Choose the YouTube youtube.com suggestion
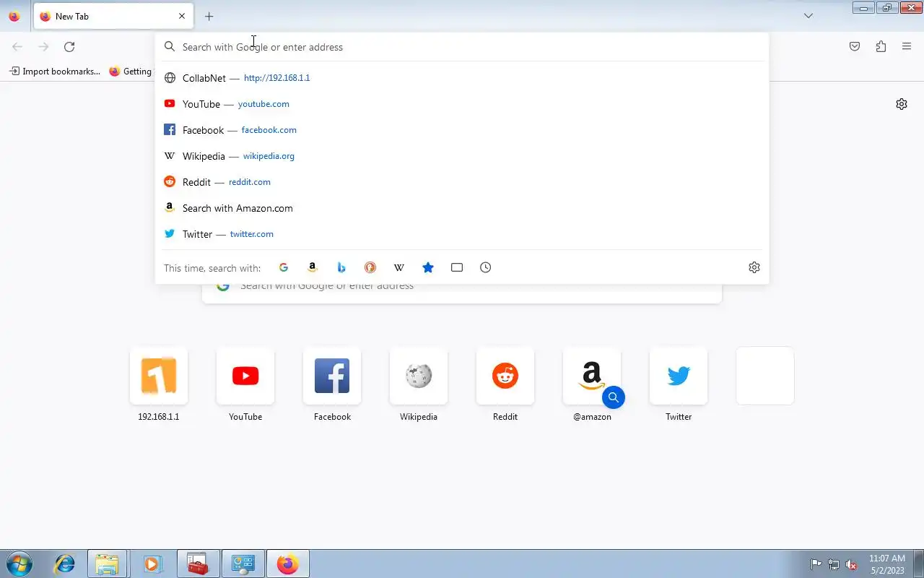 point(462,104)
